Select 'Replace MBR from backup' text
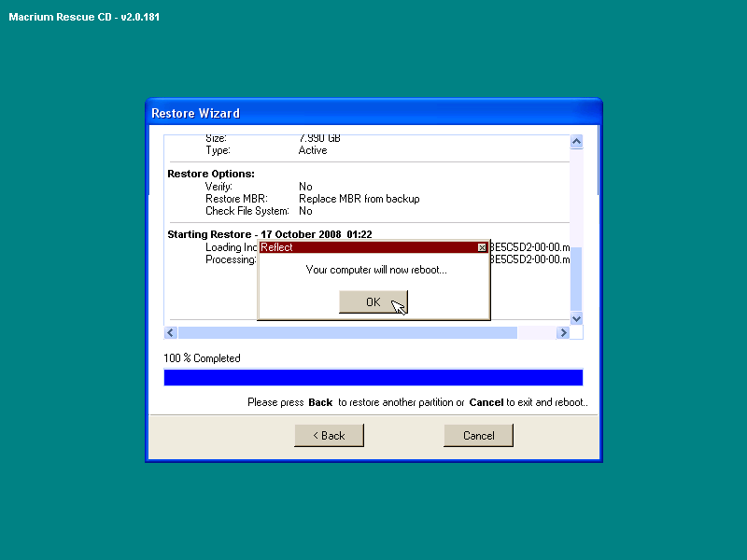 pyautogui.click(x=359, y=199)
